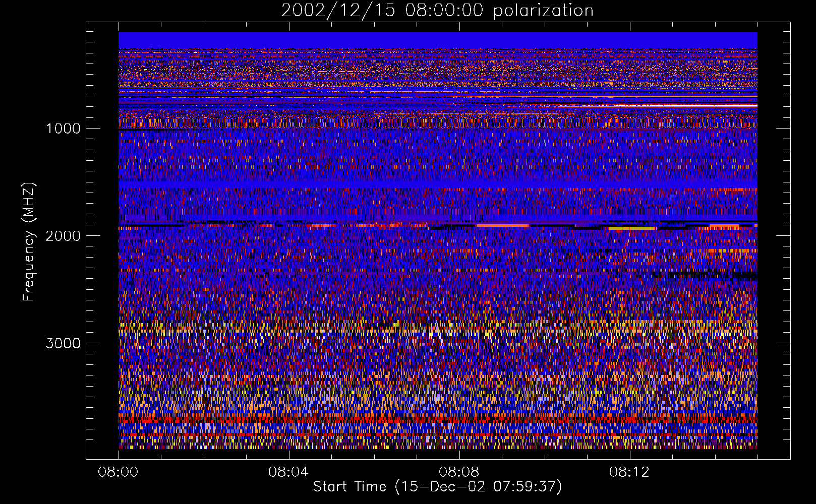Click the '3000' frequency tick label
816x504 pixels.
tap(63, 343)
